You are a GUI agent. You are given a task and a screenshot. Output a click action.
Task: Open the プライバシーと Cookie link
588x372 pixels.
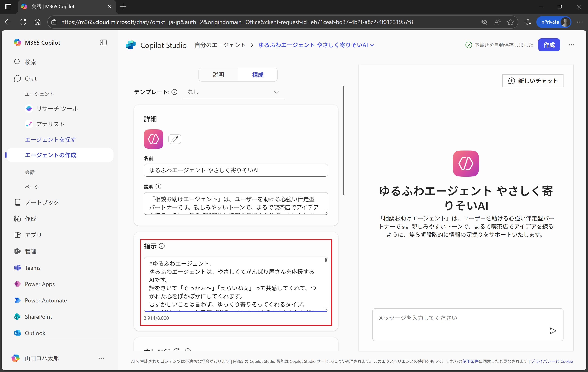(x=552, y=362)
